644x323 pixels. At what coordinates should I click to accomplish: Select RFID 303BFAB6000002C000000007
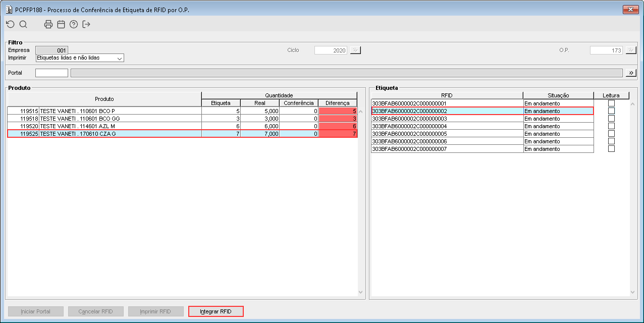pyautogui.click(x=447, y=149)
